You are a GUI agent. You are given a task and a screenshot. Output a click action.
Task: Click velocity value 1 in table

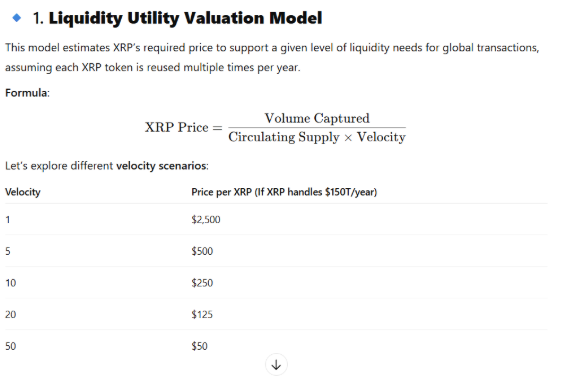[8, 220]
